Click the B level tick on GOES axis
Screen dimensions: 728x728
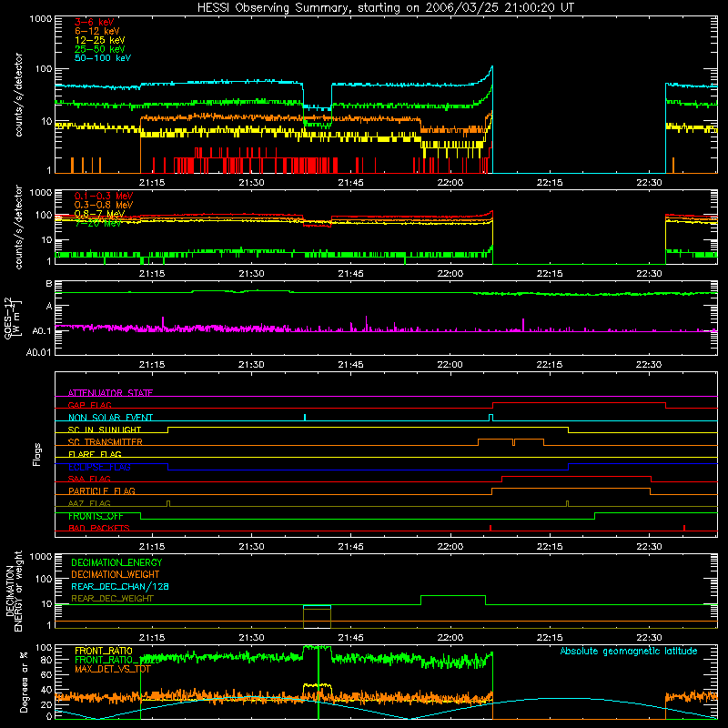(49, 284)
